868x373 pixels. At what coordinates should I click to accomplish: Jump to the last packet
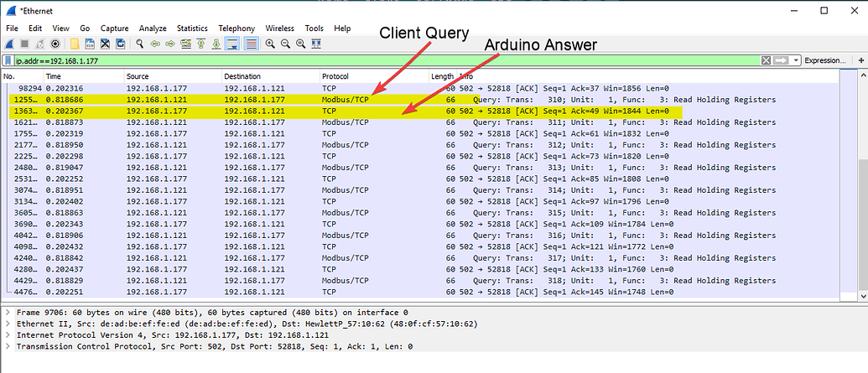pyautogui.click(x=216, y=44)
